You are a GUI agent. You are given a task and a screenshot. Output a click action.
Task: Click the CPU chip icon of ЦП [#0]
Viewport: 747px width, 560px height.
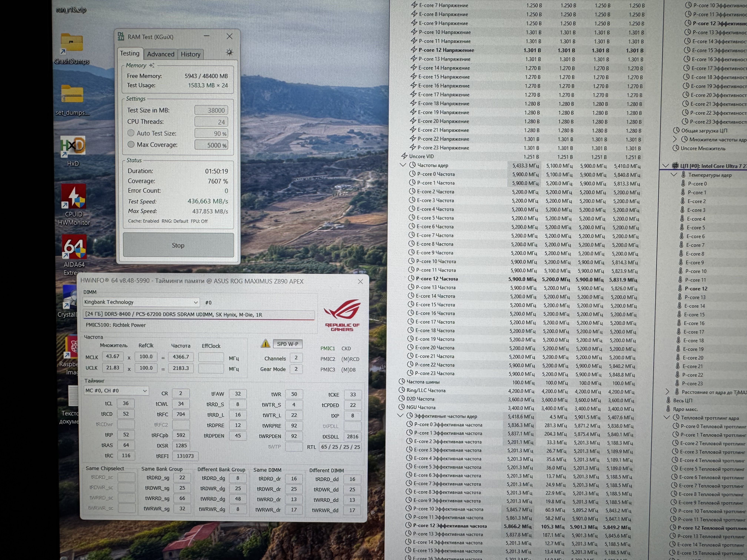(675, 166)
